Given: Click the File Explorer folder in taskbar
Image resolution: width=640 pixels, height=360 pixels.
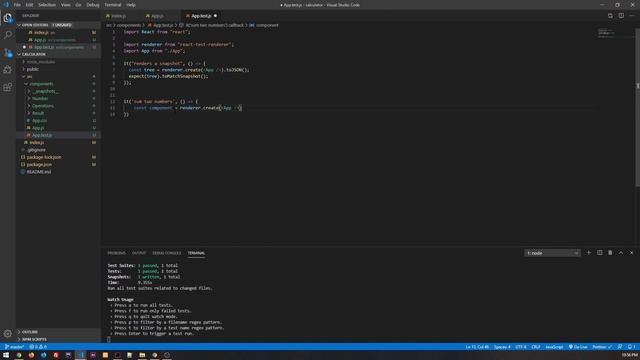Looking at the screenshot, I should (142, 355).
